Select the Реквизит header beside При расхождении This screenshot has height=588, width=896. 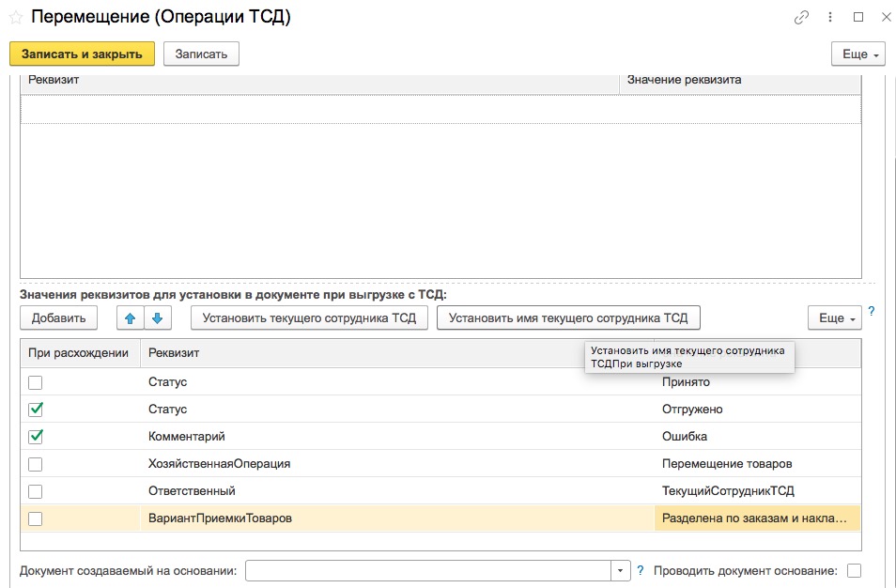pos(397,353)
